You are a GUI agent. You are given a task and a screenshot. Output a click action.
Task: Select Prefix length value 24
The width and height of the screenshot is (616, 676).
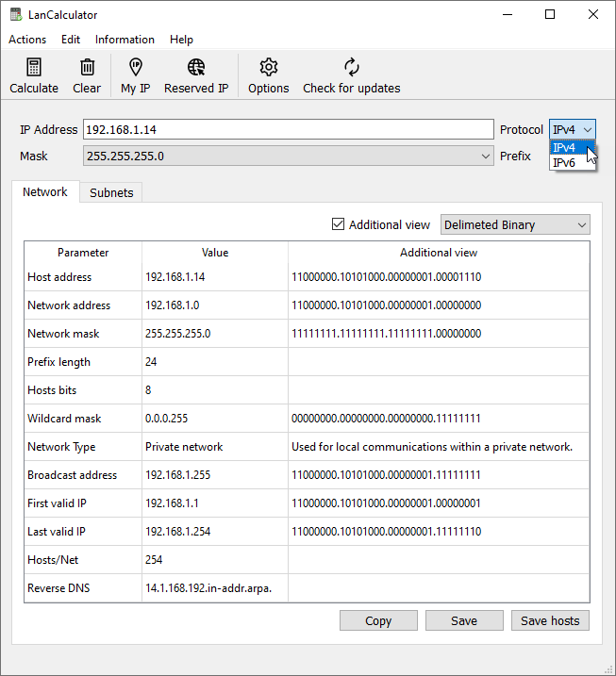215,362
